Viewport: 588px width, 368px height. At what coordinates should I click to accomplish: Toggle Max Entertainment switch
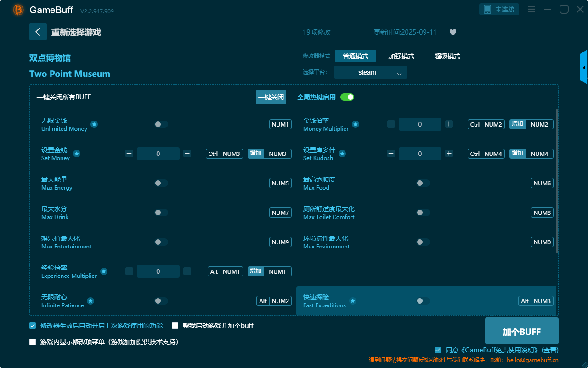161,242
